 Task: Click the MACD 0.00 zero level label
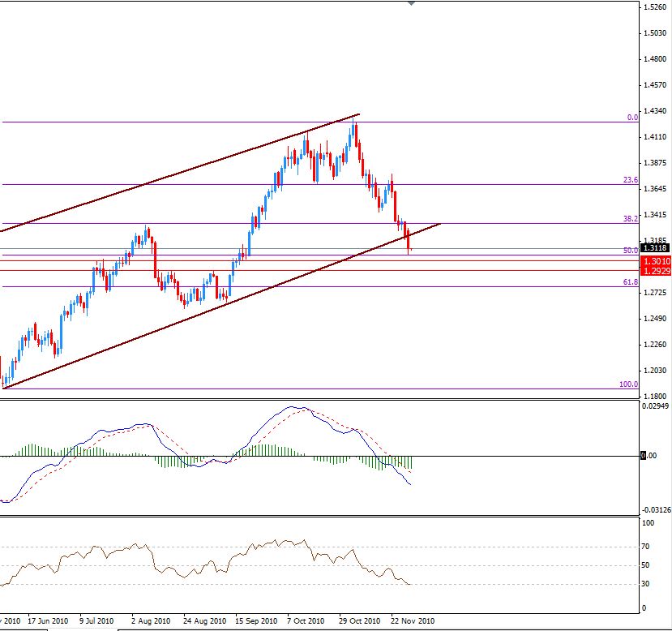648,456
